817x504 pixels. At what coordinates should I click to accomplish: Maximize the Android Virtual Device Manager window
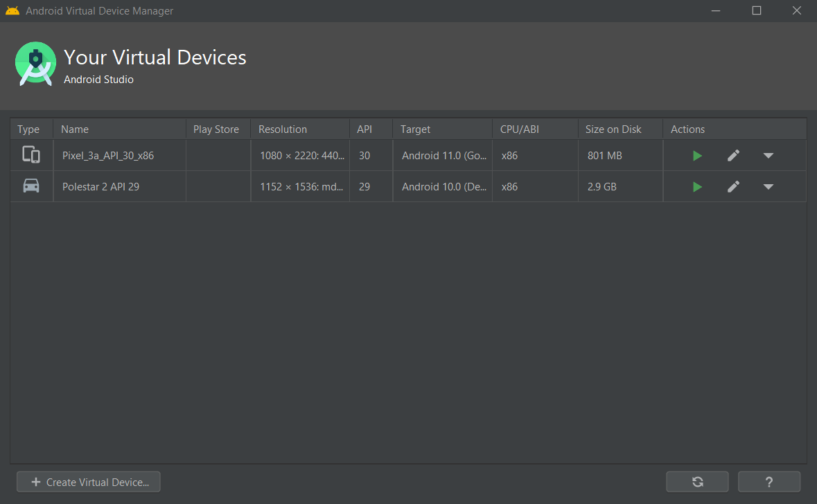pyautogui.click(x=757, y=10)
